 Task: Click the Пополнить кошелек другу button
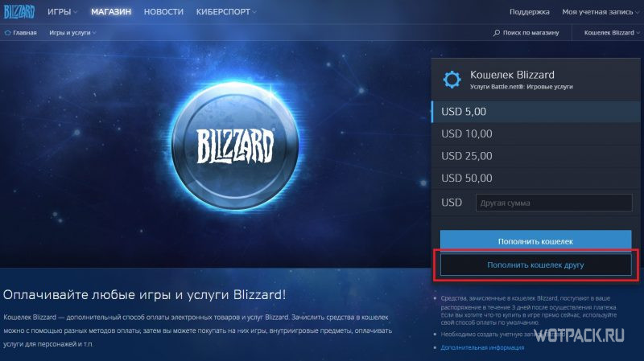pos(535,265)
